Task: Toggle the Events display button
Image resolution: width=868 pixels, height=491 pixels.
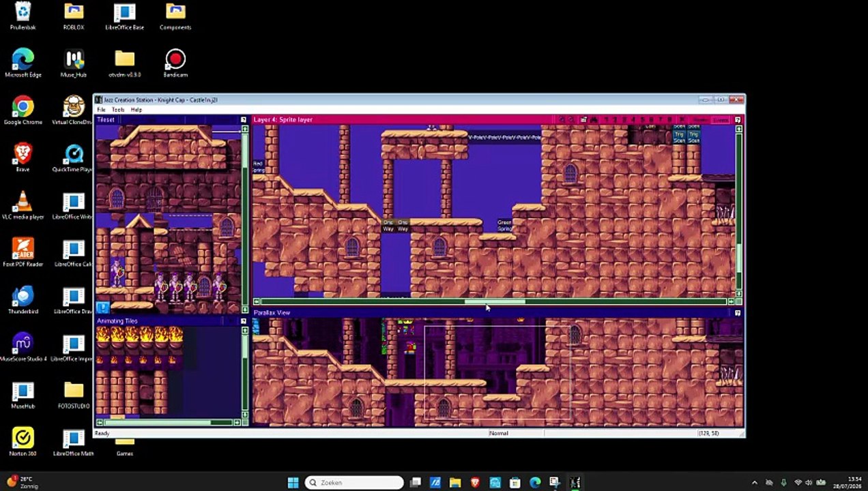Action: (721, 119)
